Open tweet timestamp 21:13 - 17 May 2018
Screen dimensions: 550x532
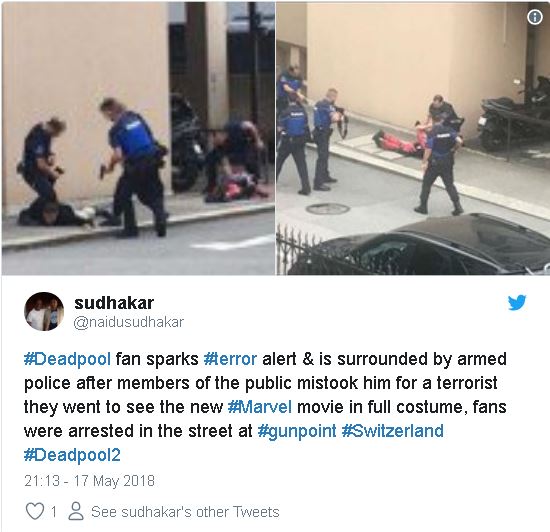[89, 480]
